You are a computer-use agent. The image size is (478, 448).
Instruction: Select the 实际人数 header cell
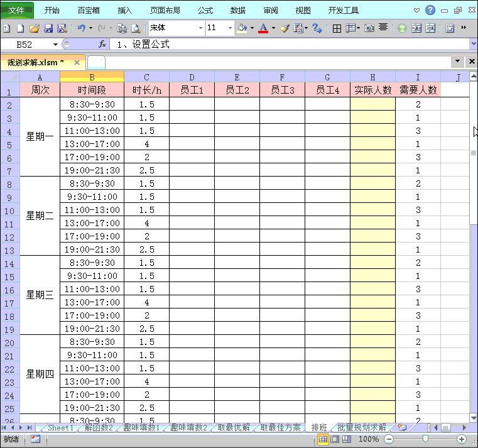[373, 90]
